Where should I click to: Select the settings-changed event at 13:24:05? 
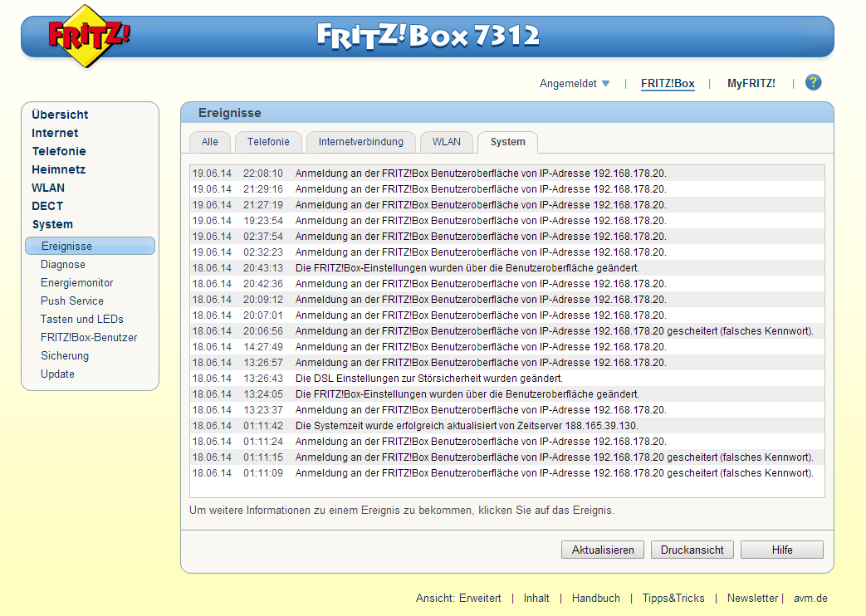tap(507, 394)
